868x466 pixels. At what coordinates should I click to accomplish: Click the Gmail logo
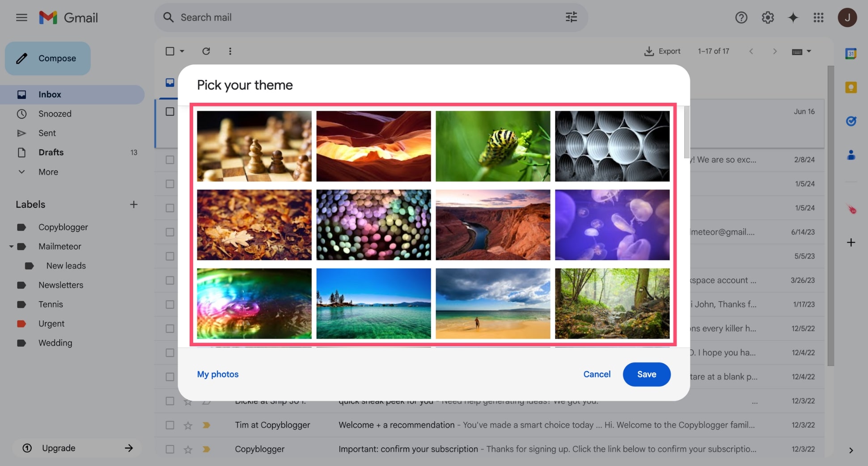[68, 17]
